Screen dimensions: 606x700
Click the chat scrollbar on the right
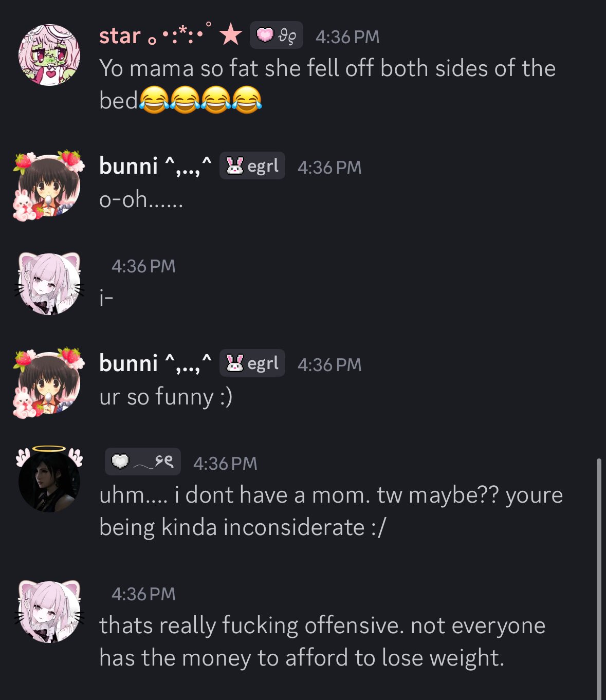tap(599, 579)
